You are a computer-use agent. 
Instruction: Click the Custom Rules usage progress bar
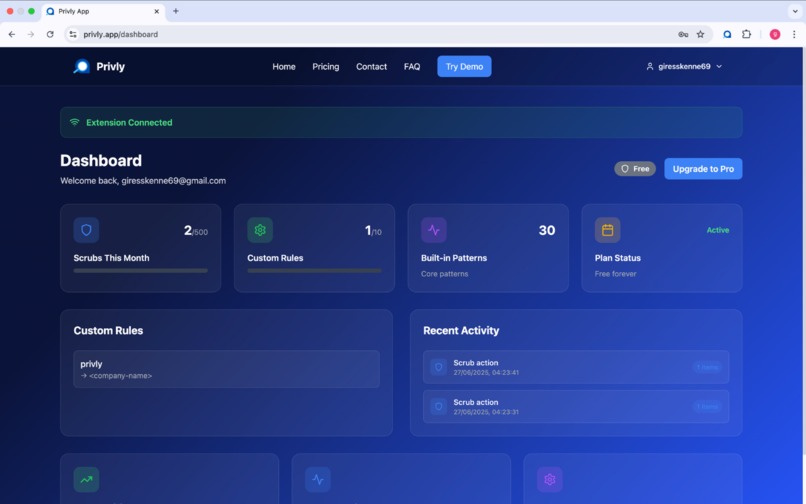tap(314, 271)
